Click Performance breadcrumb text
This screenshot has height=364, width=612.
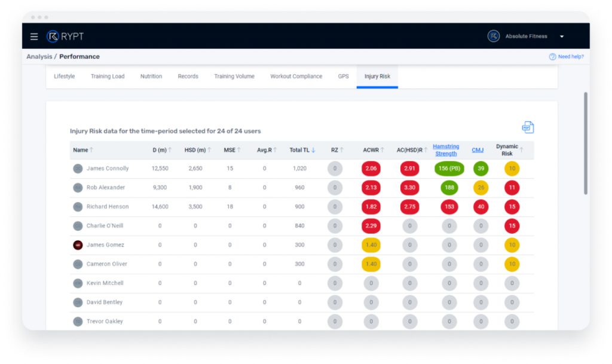(x=79, y=57)
